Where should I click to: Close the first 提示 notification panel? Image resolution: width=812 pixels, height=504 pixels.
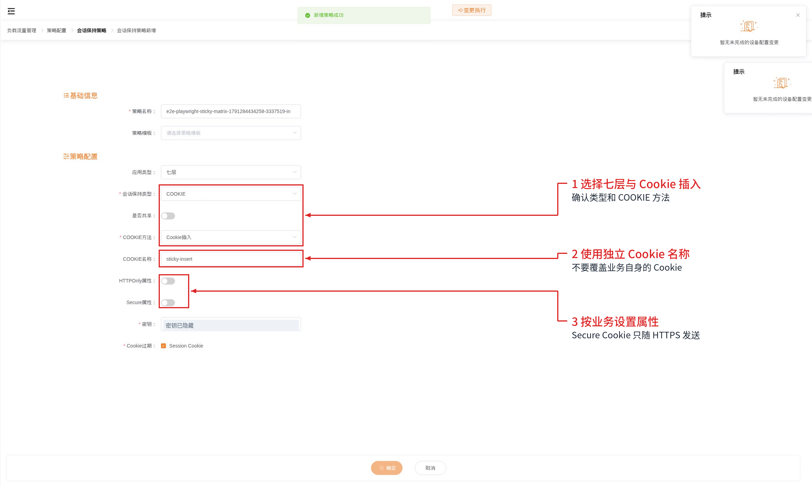click(x=798, y=15)
